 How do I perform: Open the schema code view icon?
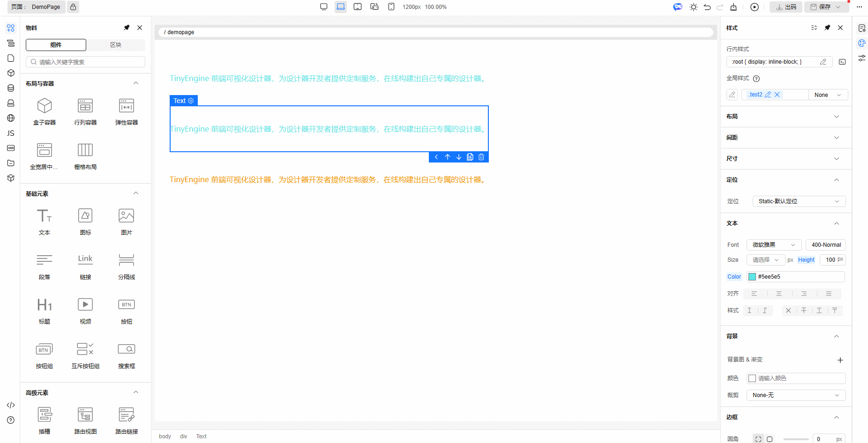click(11, 405)
